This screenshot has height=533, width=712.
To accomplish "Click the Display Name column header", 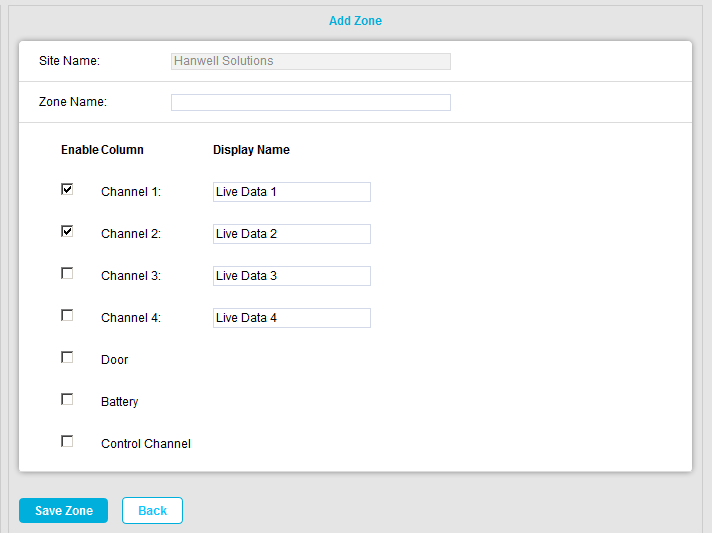I will [x=251, y=150].
